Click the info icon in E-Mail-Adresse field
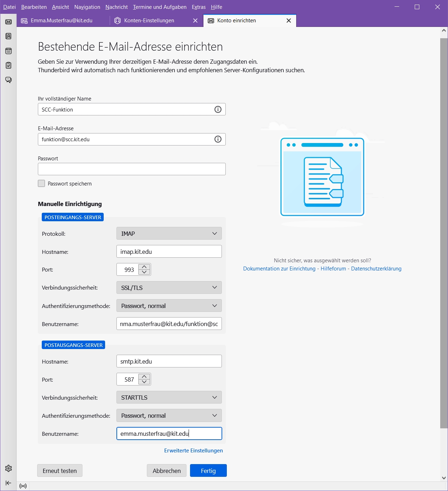Viewport: 448px width, 491px height. pos(218,139)
